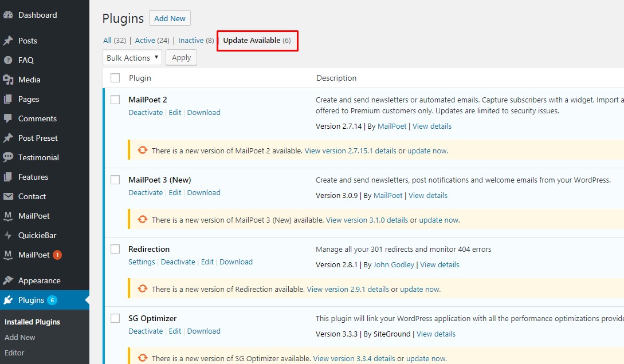Click the Plugins plug icon in sidebar

click(x=8, y=300)
